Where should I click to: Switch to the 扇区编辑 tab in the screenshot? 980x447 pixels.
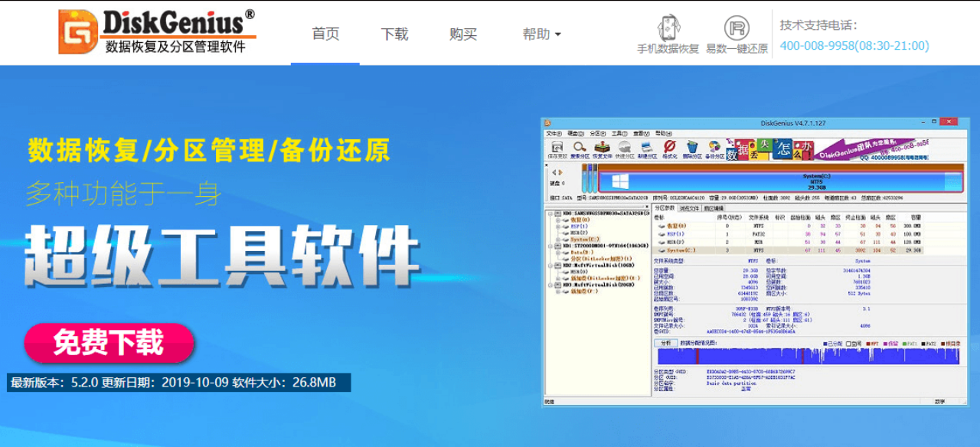(714, 207)
